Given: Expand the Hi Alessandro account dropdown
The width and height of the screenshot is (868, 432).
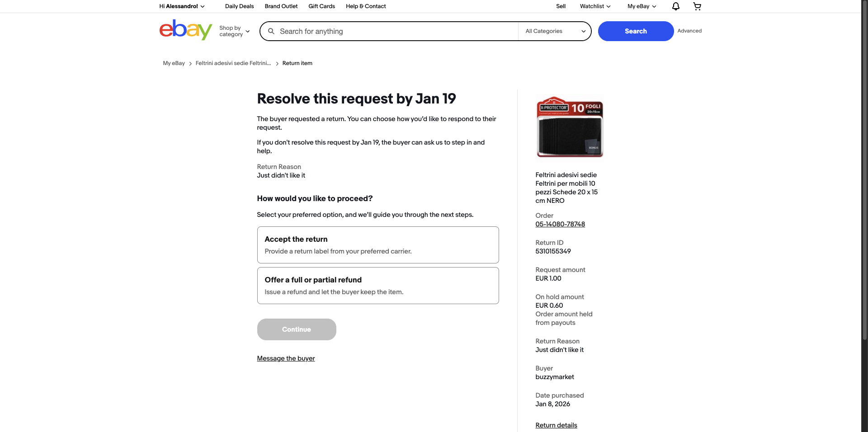Looking at the screenshot, I should (x=182, y=6).
